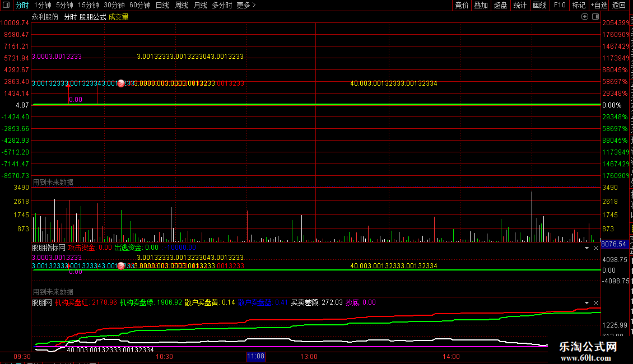
Task: Click the 叠加 overlay button
Action: click(481, 5)
